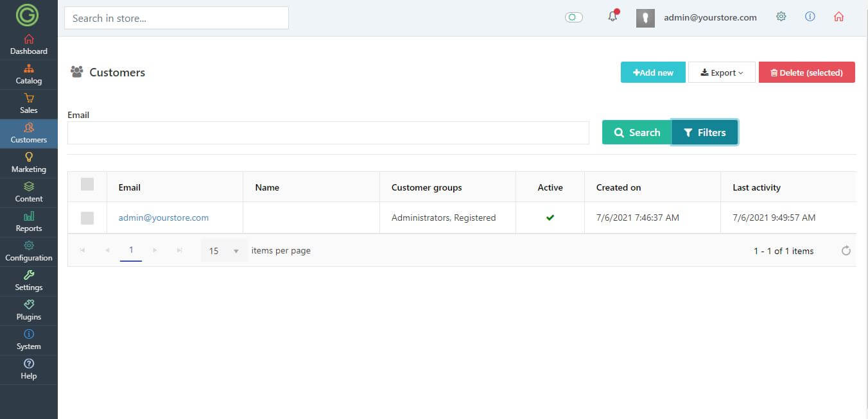The height and width of the screenshot is (419, 868).
Task: Open the Plugins sidebar menu
Action: (29, 311)
